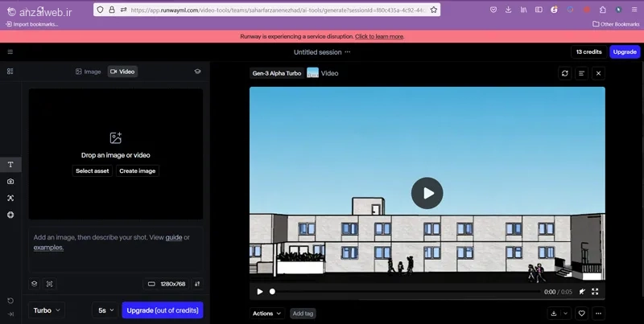Click the video progress scrubber bar
Screen dimensions: 644x324
coord(406,292)
